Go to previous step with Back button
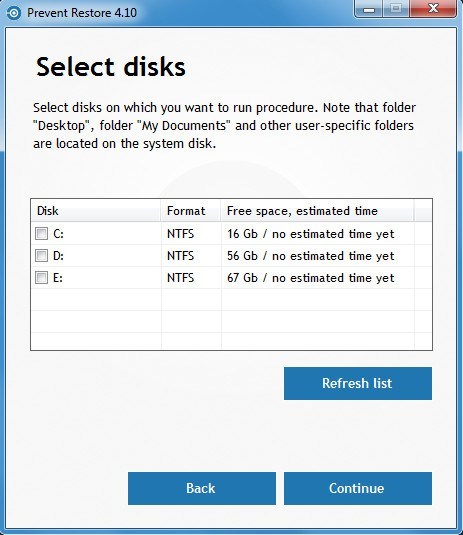The height and width of the screenshot is (535, 463). (x=202, y=488)
